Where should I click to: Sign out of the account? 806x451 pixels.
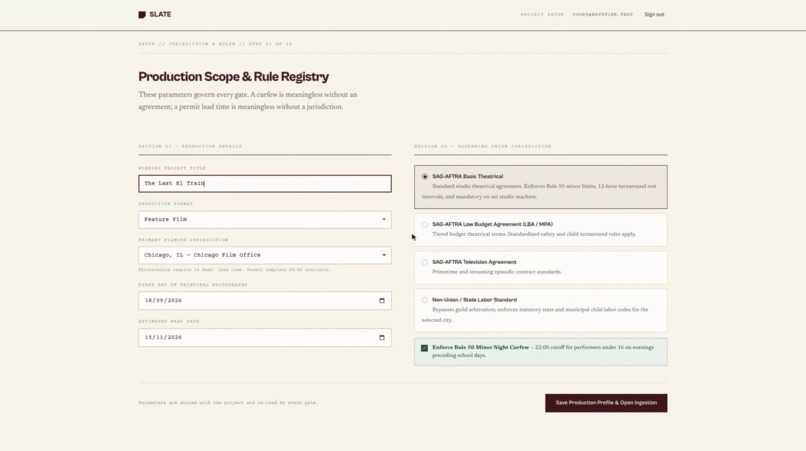tap(654, 14)
